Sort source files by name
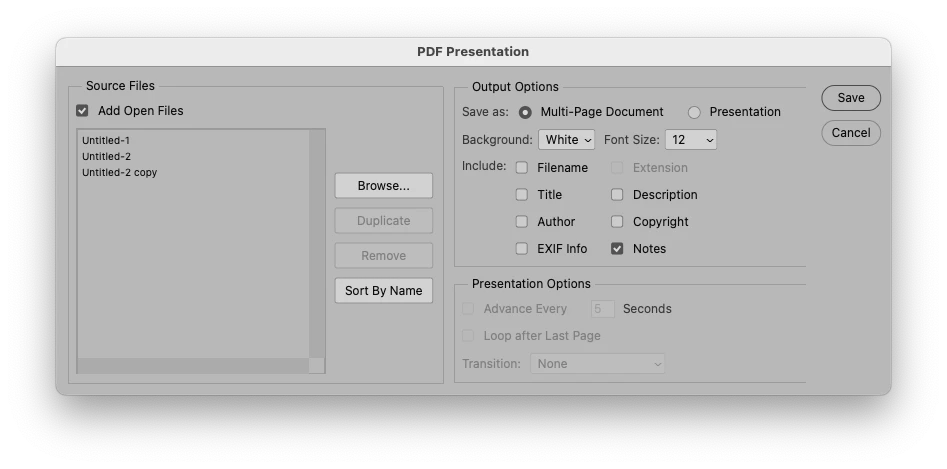Viewport: 947px width, 469px height. tap(384, 290)
